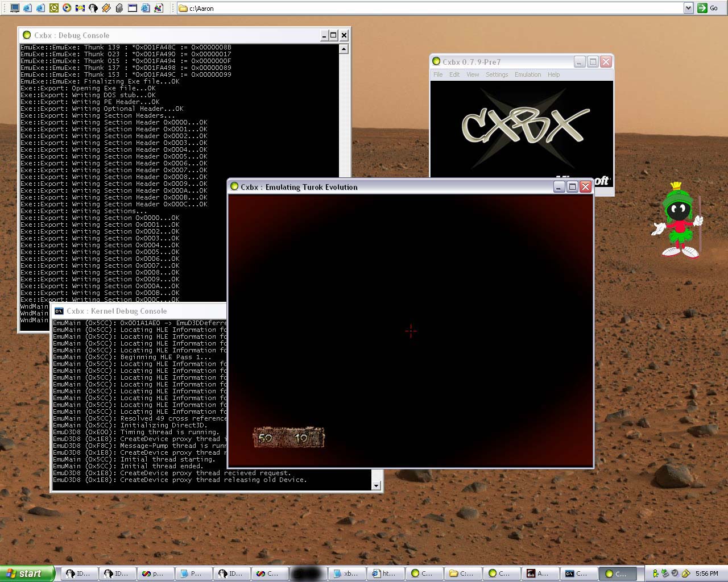This screenshot has height=582, width=728.
Task: Switch to the 'C:...' folder taskbar button
Action: (x=461, y=573)
